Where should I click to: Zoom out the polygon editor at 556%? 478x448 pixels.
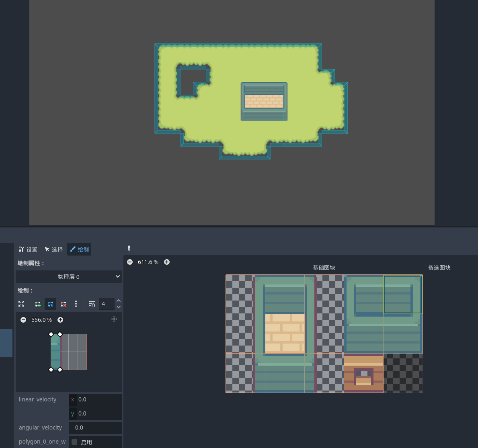[x=23, y=320]
